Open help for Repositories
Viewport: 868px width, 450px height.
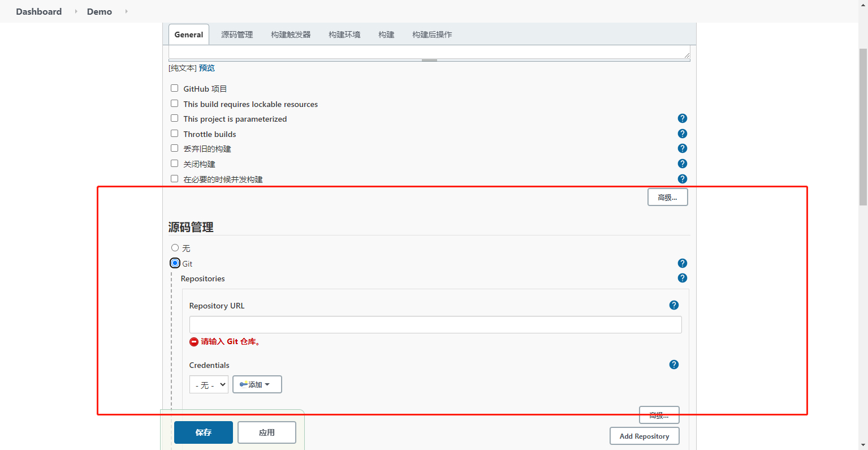click(x=683, y=278)
